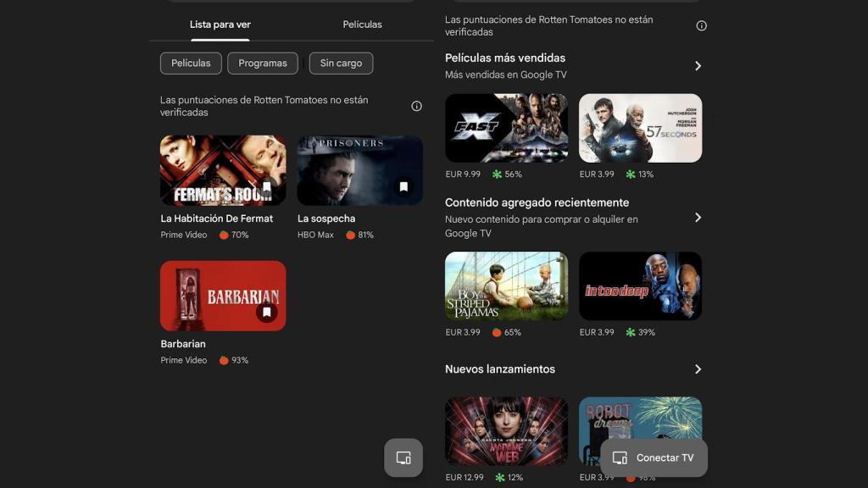
Task: Click the 12% green splat icon
Action: 500,478
